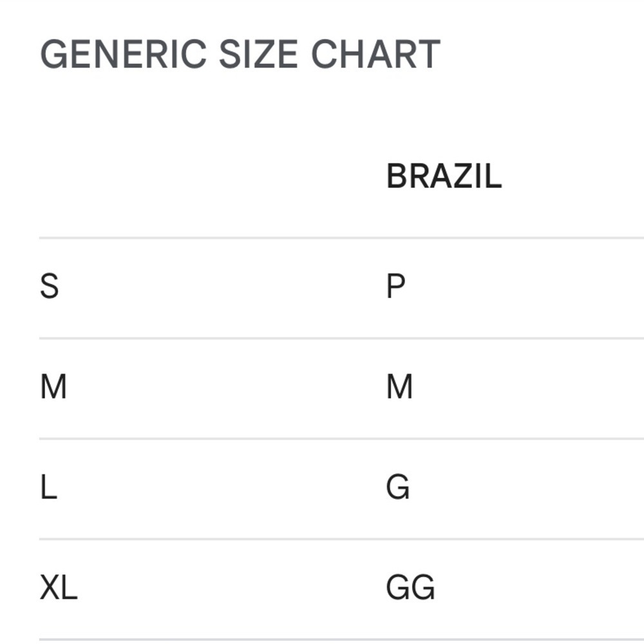Click the divider between L and XL rows
The width and height of the screenshot is (644, 644).
point(341,539)
